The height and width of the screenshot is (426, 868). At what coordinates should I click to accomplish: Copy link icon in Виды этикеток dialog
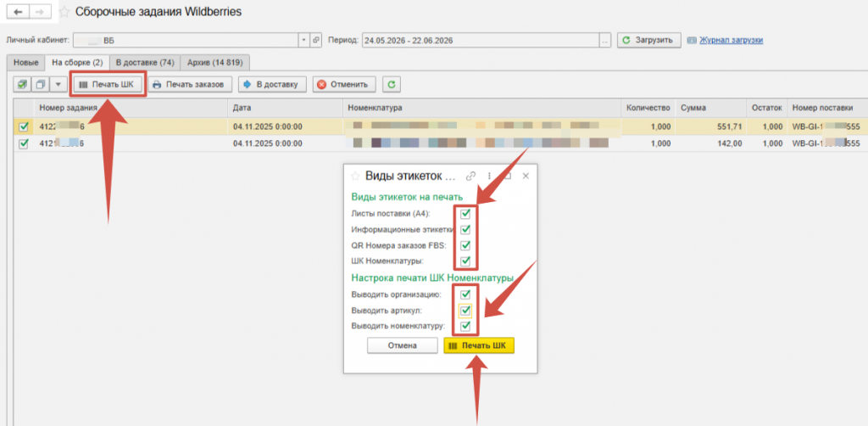coord(471,177)
